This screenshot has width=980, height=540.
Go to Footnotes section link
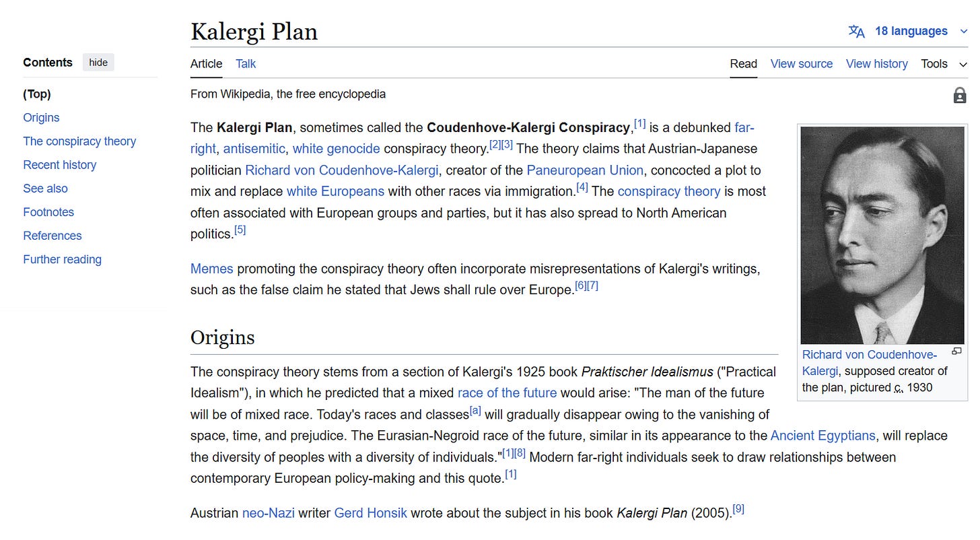click(x=48, y=212)
